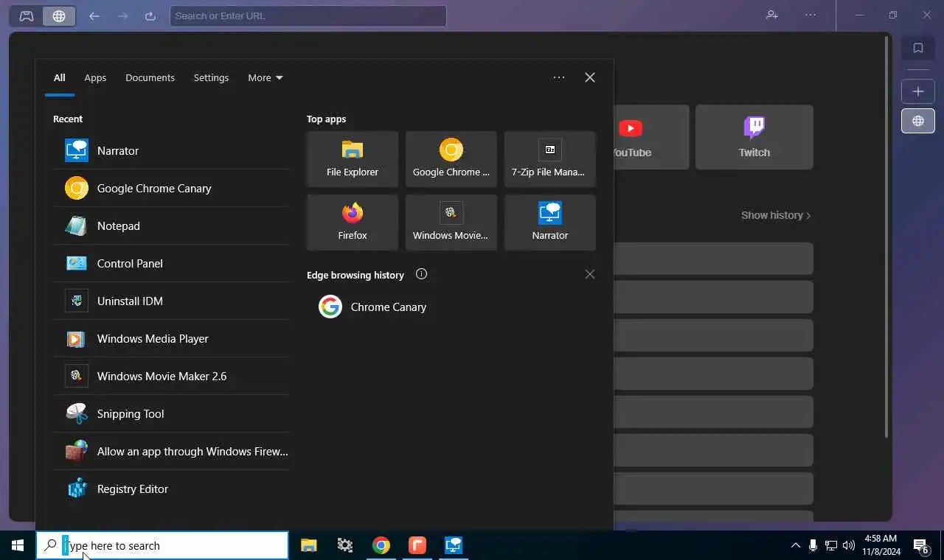Open Allow an app through Windows Firewall
Viewport: 944px width, 560px height.
tap(171, 451)
